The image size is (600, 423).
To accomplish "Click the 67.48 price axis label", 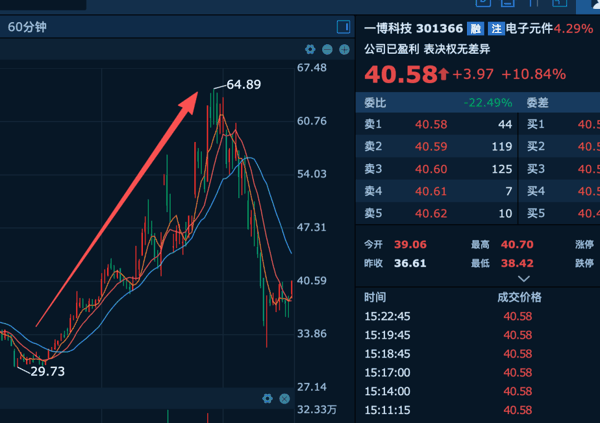I will 312,68.
